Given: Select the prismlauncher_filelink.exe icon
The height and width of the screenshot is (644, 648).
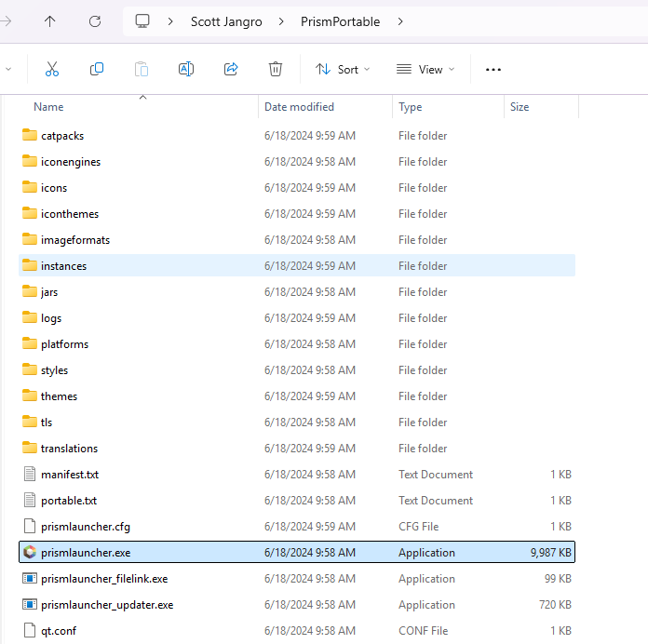Looking at the screenshot, I should tap(30, 578).
